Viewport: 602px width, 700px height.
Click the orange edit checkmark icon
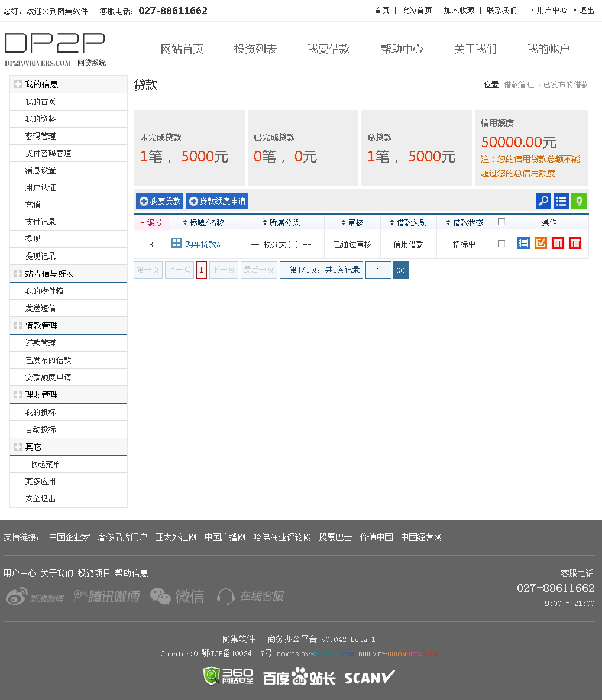(x=540, y=243)
